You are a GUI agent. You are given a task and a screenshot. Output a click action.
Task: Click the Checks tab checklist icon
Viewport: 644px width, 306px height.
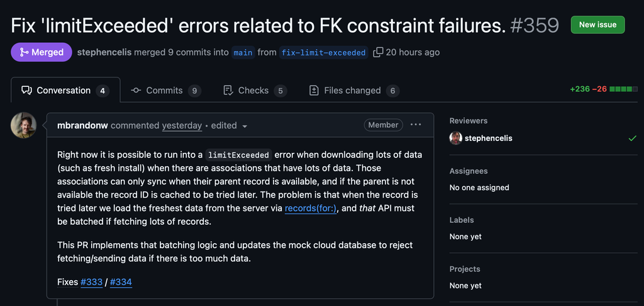228,91
